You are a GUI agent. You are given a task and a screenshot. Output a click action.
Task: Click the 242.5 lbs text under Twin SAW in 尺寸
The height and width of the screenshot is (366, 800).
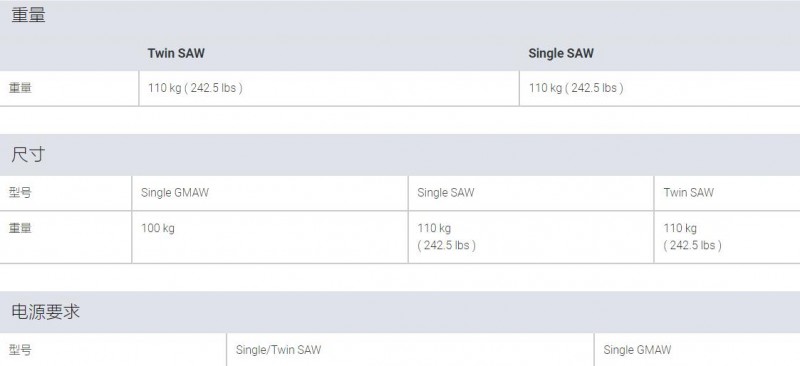[x=693, y=246]
